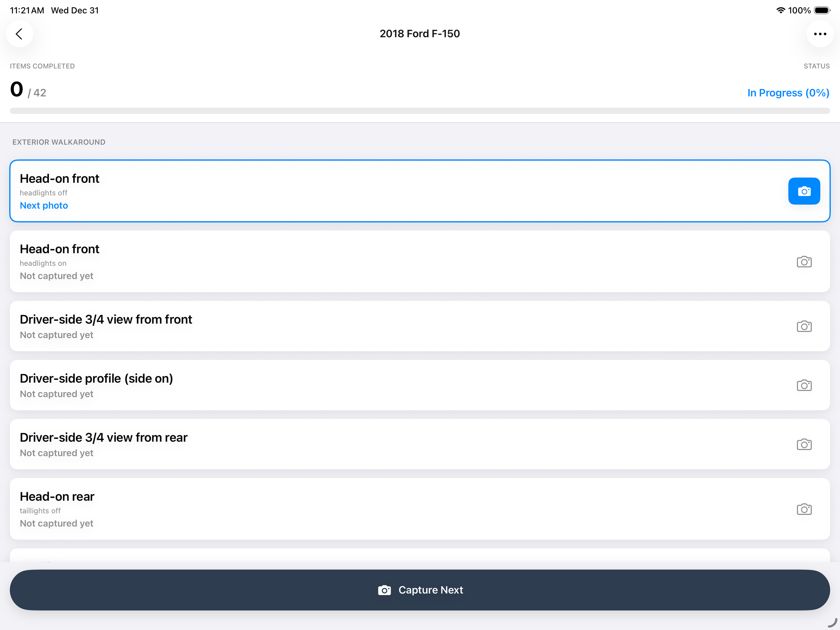Image resolution: width=840 pixels, height=630 pixels.
Task: Tap the In Progress (0%) status
Action: point(788,93)
